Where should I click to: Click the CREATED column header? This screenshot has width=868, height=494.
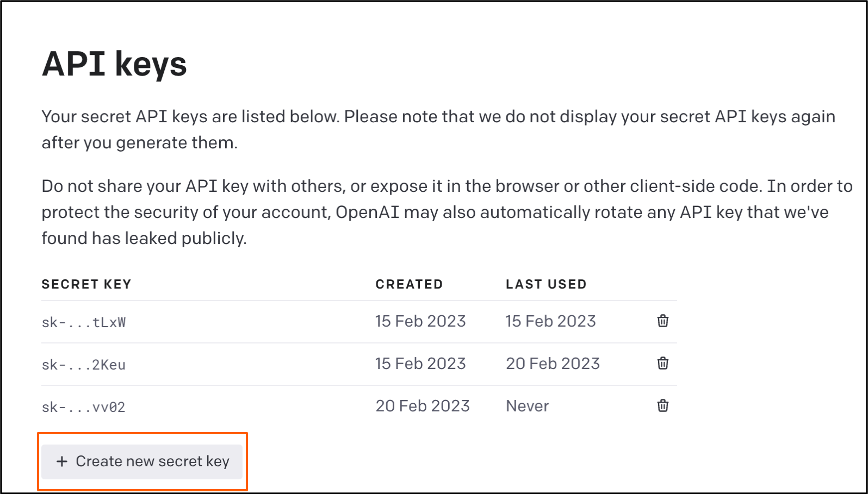coord(409,284)
